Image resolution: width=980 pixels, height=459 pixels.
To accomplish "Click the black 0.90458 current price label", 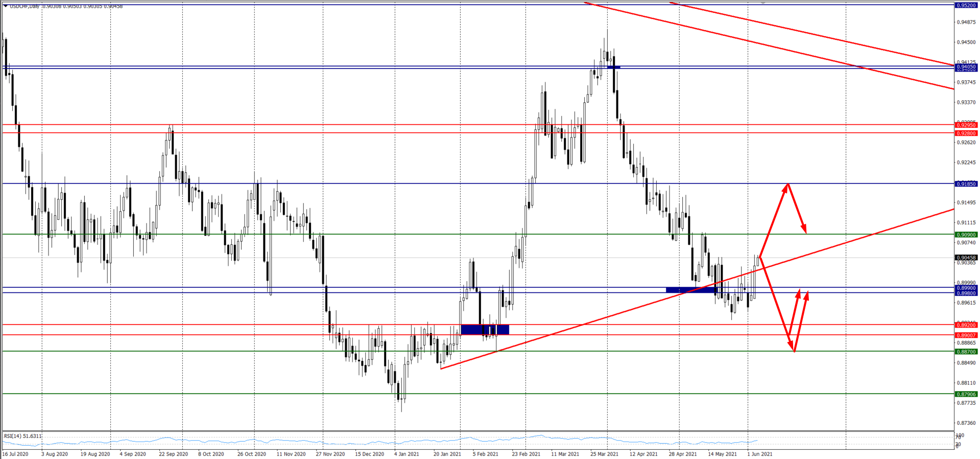I will click(966, 258).
